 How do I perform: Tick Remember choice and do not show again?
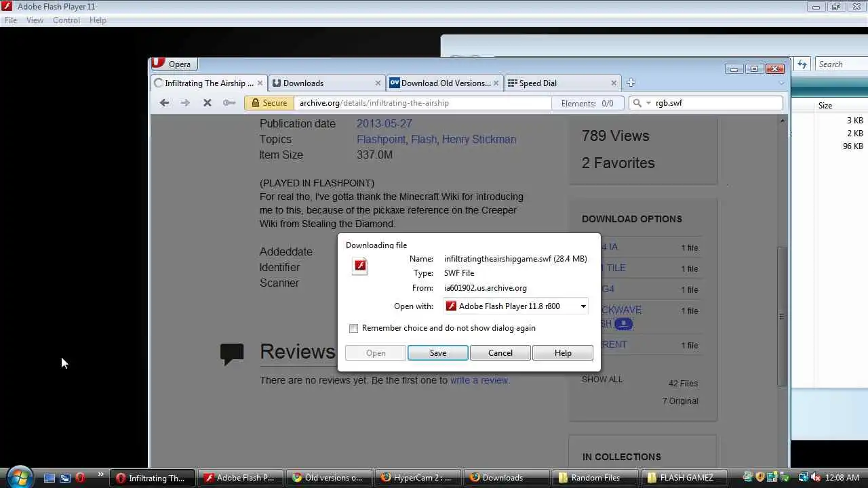pos(353,328)
